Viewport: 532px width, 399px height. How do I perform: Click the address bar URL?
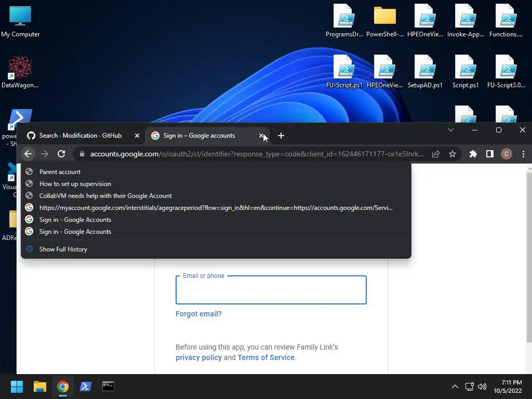click(x=257, y=154)
